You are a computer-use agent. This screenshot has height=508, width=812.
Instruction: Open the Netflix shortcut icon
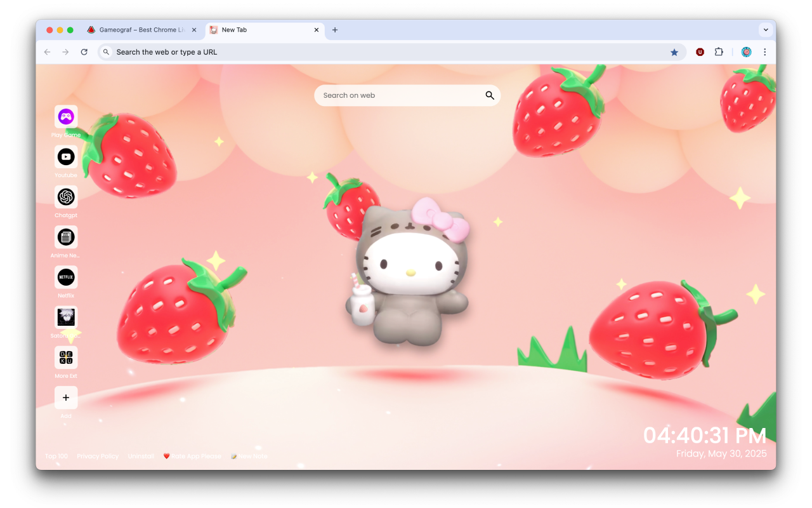[66, 277]
